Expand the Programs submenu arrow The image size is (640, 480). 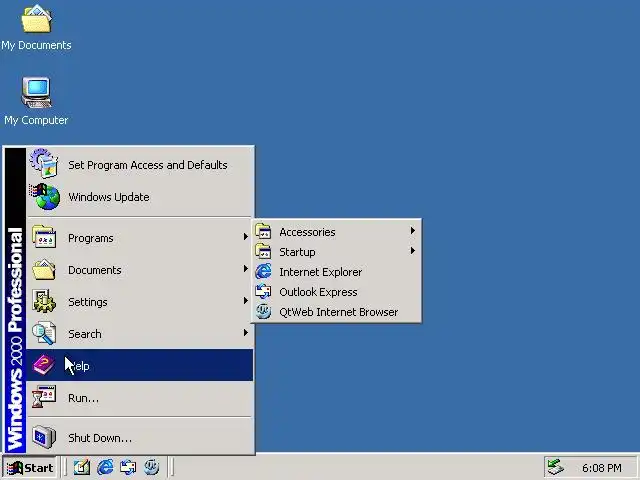(245, 236)
